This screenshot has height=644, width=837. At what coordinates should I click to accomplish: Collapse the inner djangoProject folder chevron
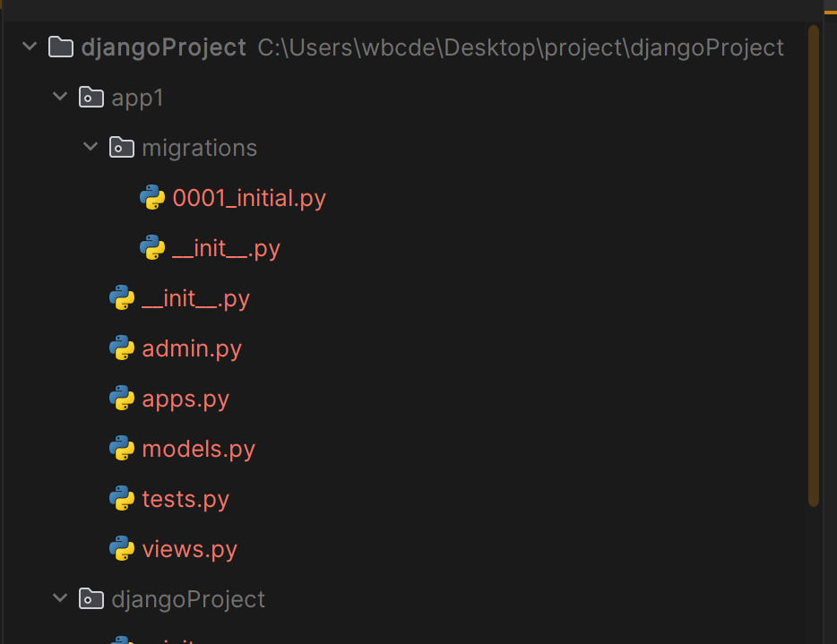pos(60,599)
